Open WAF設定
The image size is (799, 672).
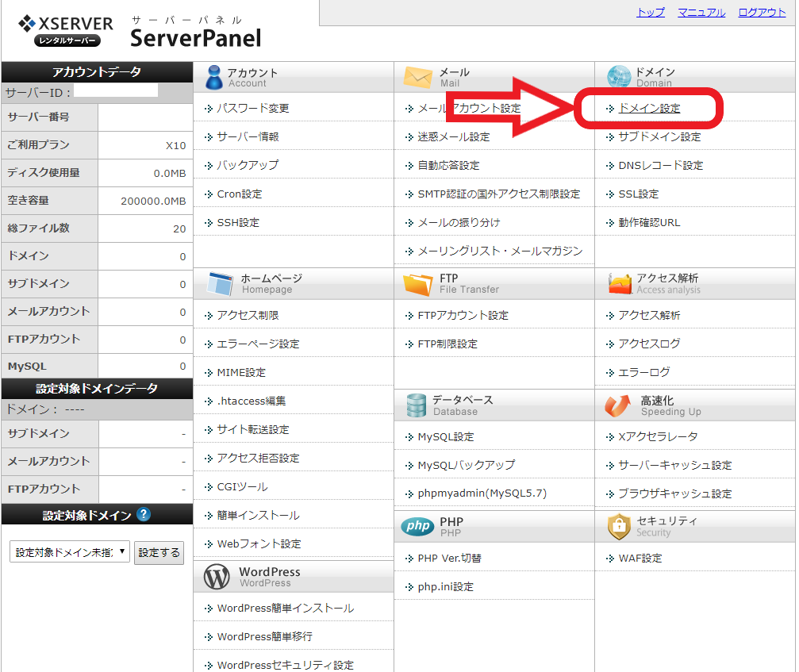click(640, 558)
